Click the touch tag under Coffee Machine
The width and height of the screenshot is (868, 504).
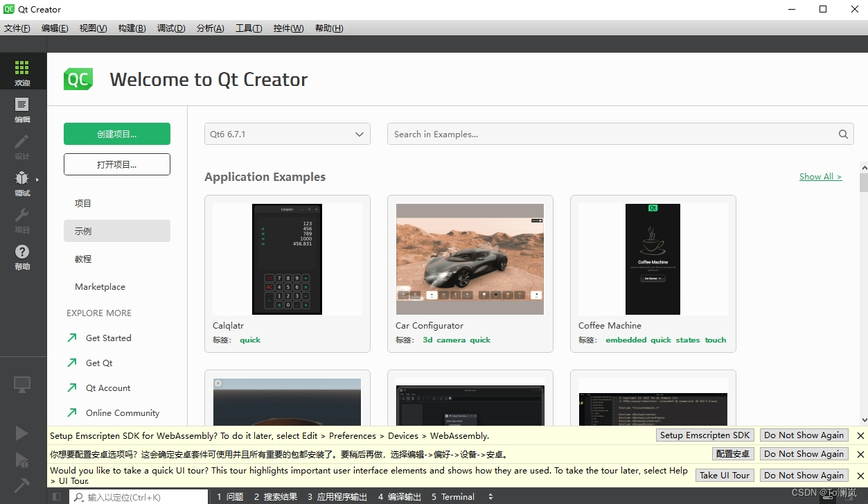coord(716,340)
